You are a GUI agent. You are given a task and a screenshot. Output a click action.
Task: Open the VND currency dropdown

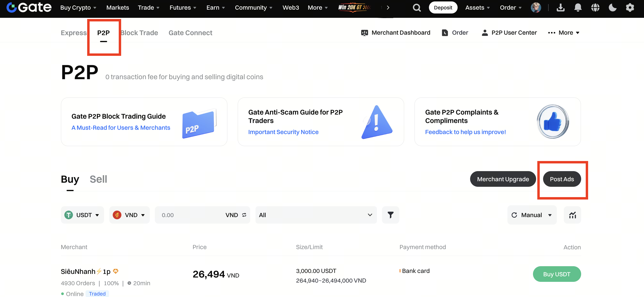point(129,215)
